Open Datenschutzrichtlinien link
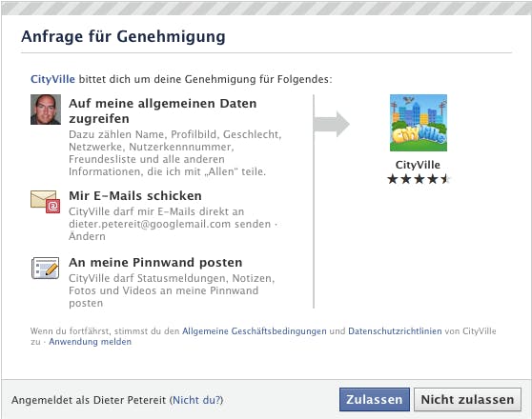This screenshot has height=419, width=532. pyautogui.click(x=395, y=330)
